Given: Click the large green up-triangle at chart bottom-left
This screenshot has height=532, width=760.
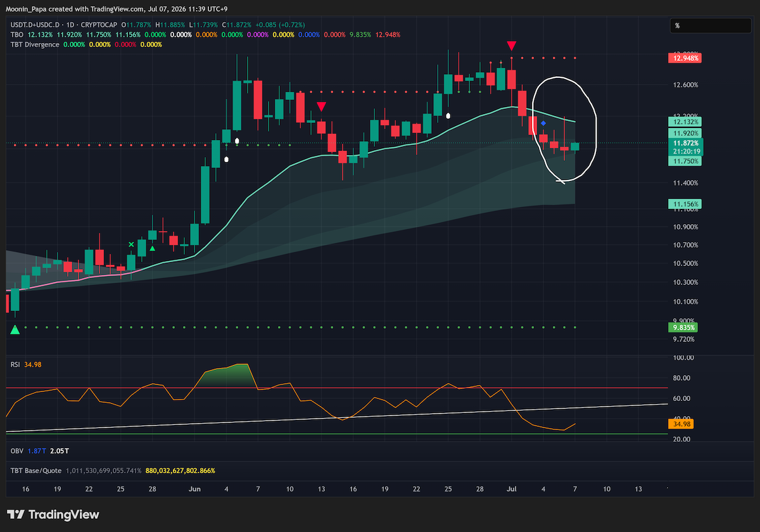Looking at the screenshot, I should 15,329.
